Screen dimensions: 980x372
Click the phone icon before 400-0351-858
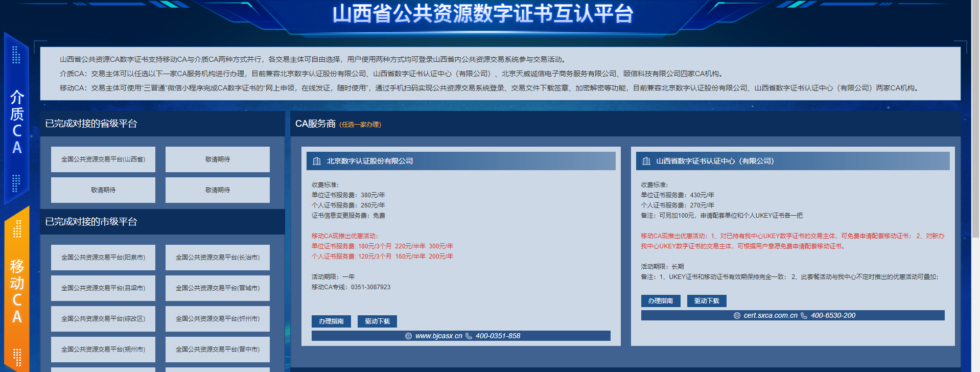pos(469,336)
